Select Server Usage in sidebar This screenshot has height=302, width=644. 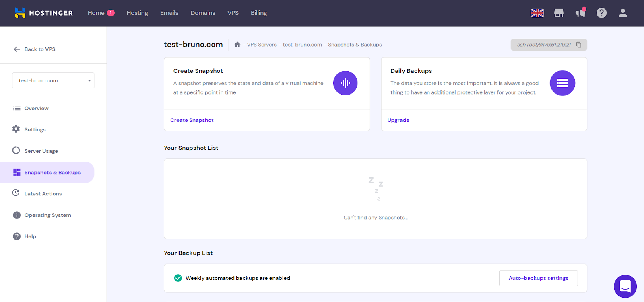(41, 151)
